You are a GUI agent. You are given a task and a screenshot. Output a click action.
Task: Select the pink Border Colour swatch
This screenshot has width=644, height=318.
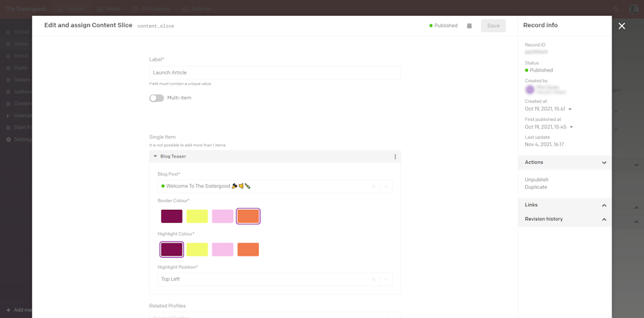[x=223, y=216]
